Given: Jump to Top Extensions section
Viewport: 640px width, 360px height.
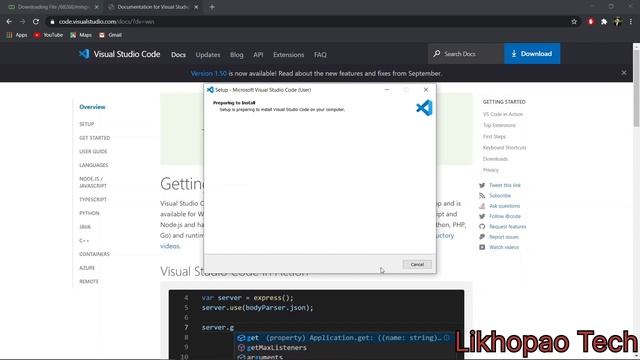Looking at the screenshot, I should 499,125.
